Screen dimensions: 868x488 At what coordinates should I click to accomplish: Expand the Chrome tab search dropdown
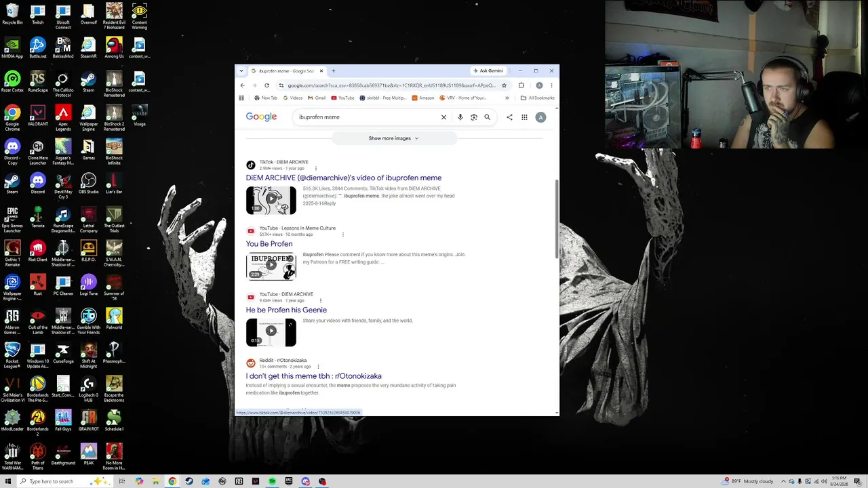tap(241, 70)
